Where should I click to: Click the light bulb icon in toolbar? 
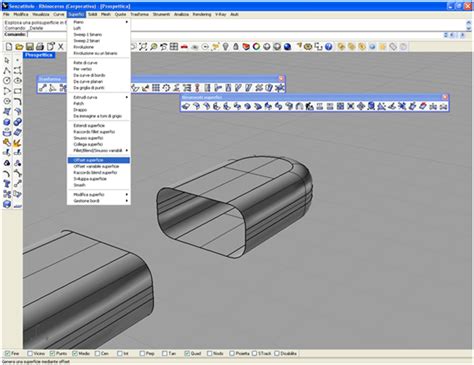pos(226,47)
